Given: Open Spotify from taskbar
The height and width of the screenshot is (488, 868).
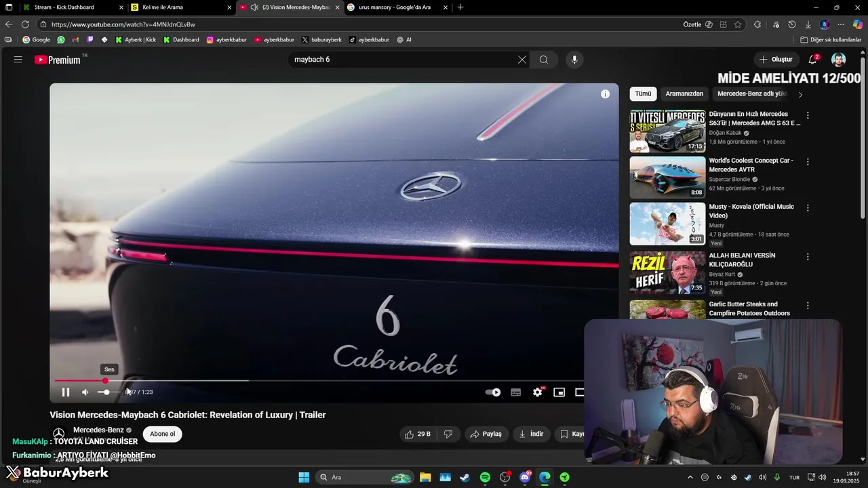Looking at the screenshot, I should pyautogui.click(x=485, y=477).
